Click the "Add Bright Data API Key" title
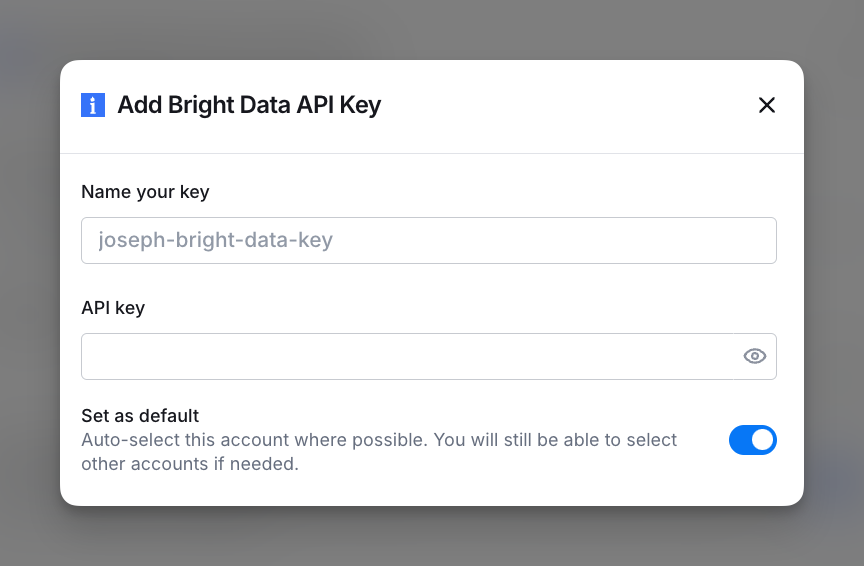Screen dimensions: 864x566 tap(249, 105)
